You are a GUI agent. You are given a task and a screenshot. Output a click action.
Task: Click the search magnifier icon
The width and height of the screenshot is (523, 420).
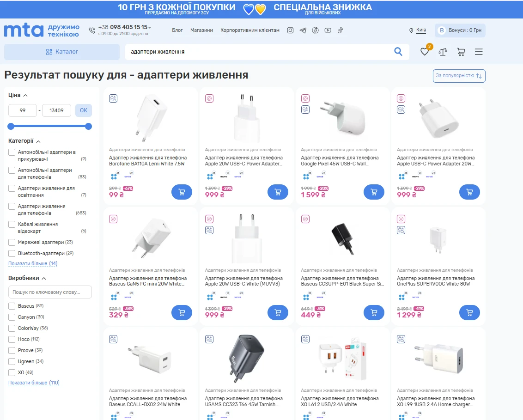pos(398,52)
